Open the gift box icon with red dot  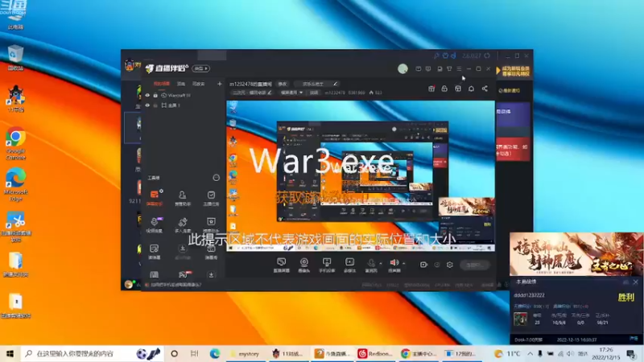tap(431, 88)
